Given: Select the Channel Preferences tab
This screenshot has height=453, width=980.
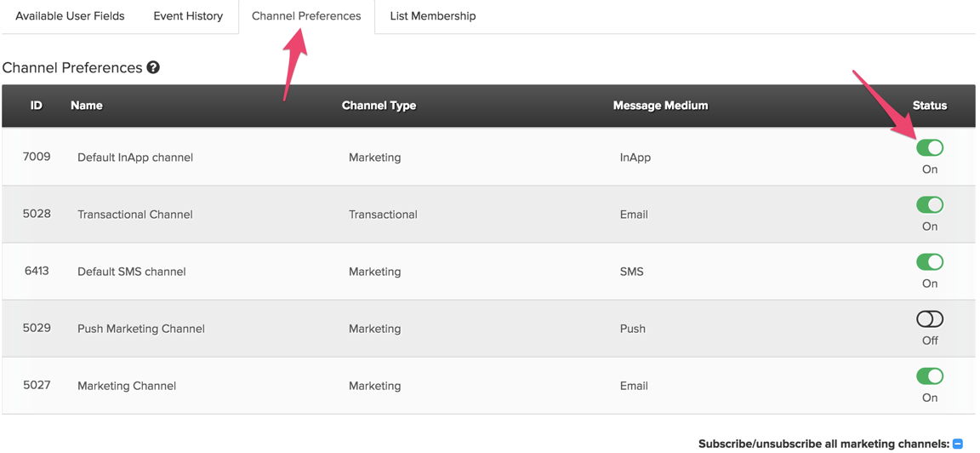Looking at the screenshot, I should pos(306,16).
